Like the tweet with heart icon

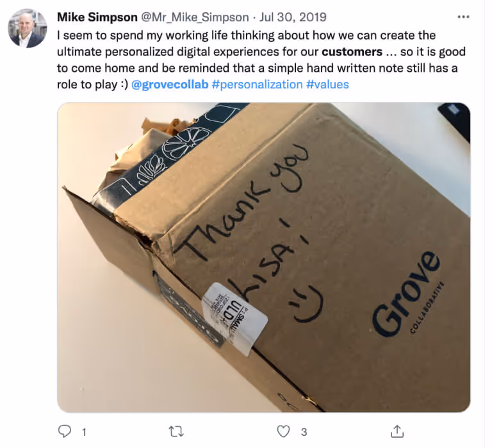pos(283,431)
